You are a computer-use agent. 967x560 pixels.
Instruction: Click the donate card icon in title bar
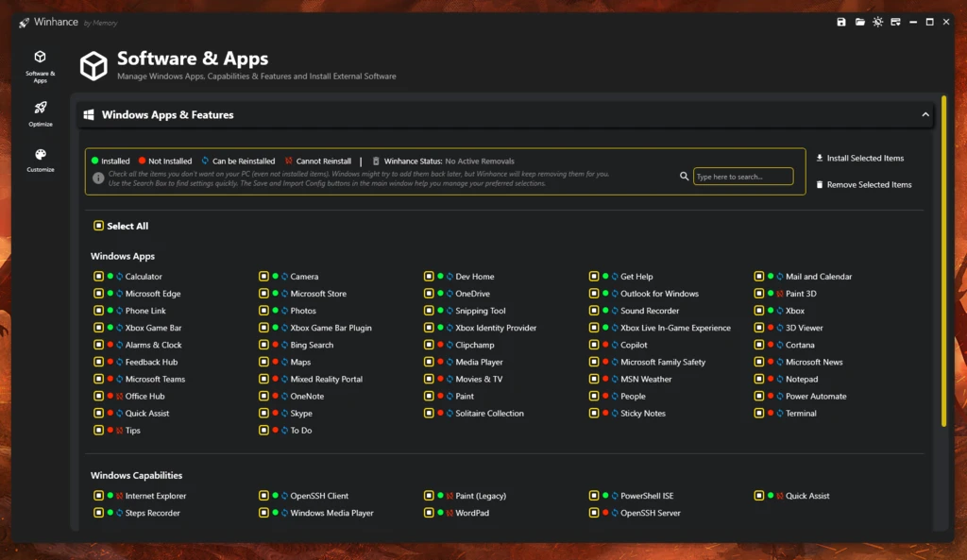pyautogui.click(x=895, y=23)
